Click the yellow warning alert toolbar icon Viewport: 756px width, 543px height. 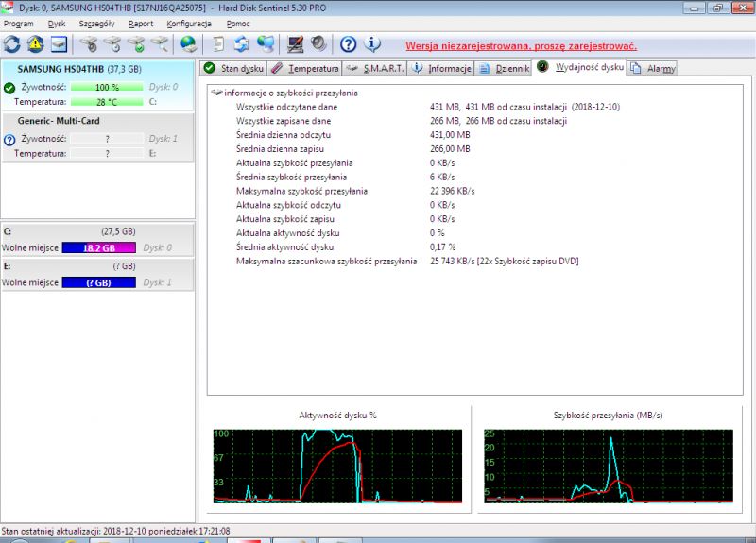pyautogui.click(x=35, y=44)
